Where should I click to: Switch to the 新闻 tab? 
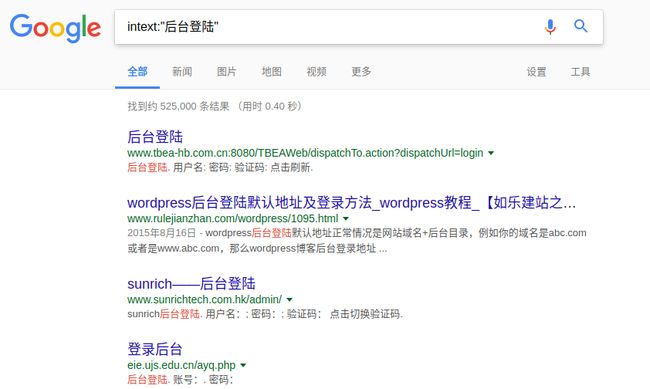182,72
